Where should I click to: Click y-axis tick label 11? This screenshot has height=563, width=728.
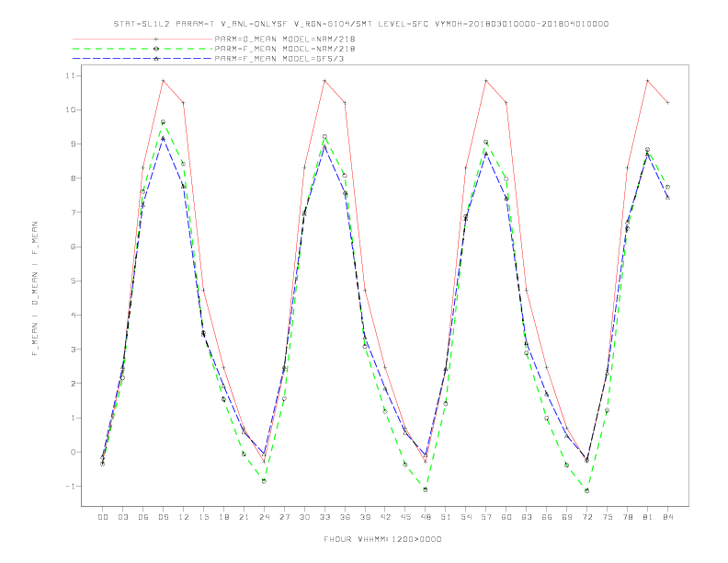[73, 75]
